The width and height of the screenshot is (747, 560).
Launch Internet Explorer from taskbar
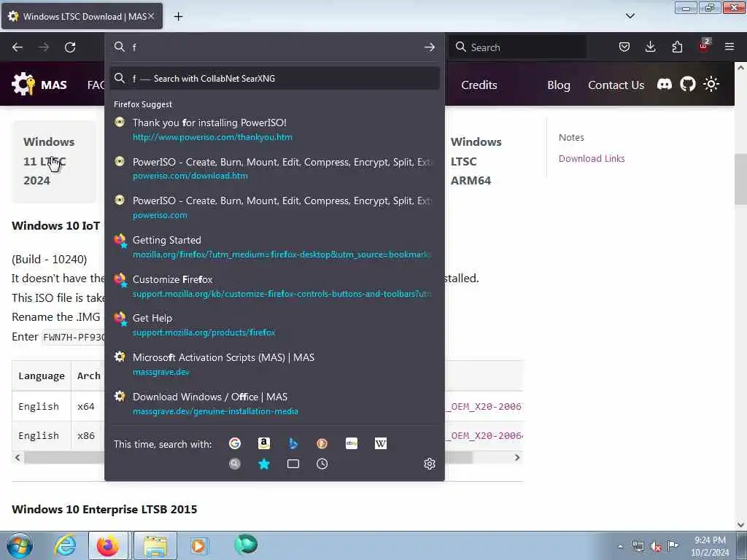point(65,545)
